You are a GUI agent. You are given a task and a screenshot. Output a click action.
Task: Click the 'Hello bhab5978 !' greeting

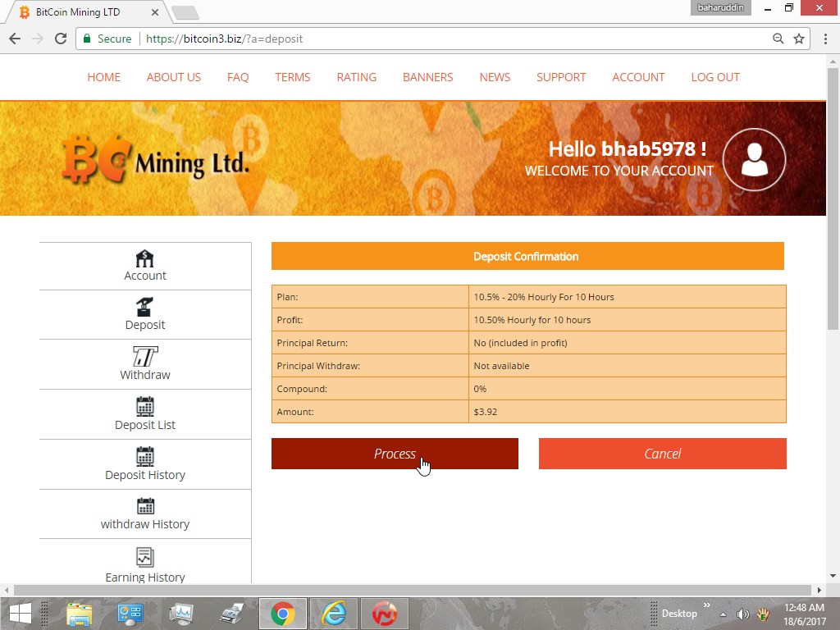point(628,149)
